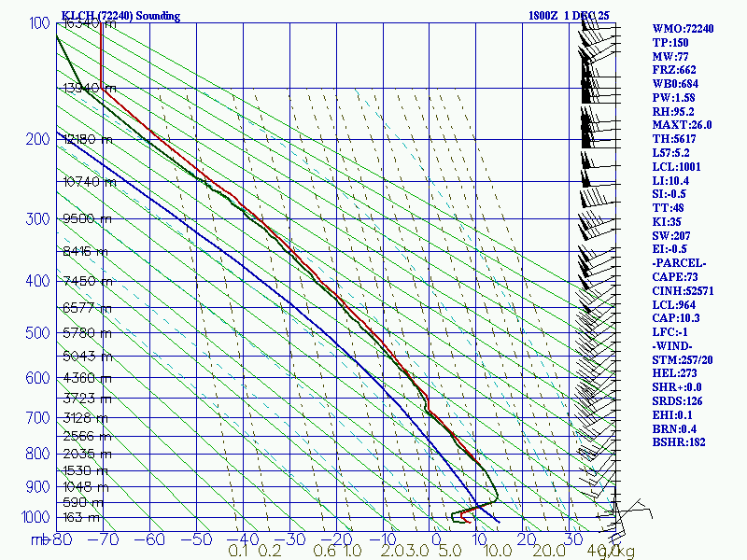
Task: Click the 600 mb pressure axis label
Action: point(37,378)
